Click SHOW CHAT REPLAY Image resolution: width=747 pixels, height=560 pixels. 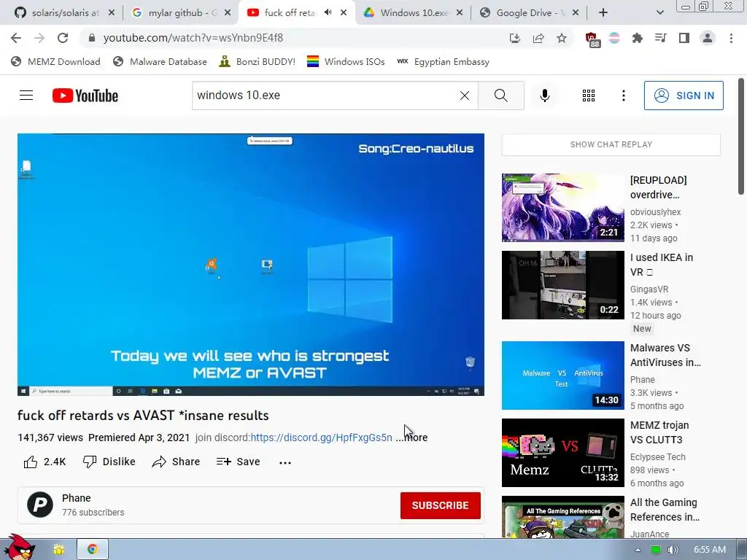point(611,144)
